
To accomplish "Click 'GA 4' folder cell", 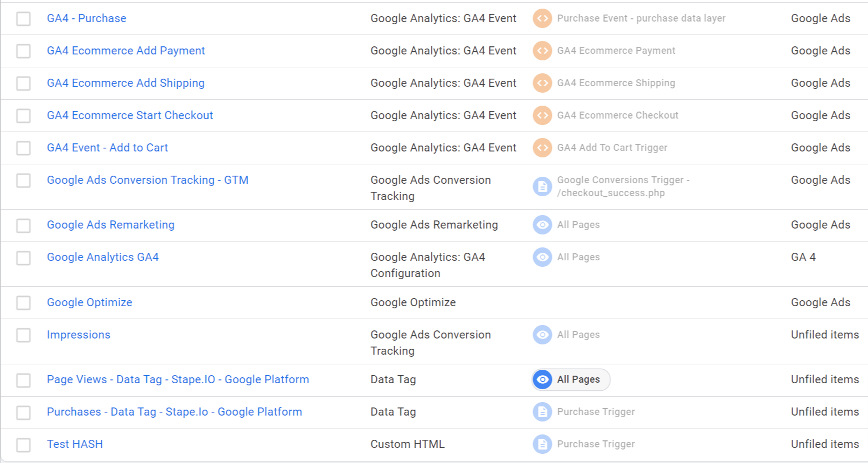I will point(803,257).
